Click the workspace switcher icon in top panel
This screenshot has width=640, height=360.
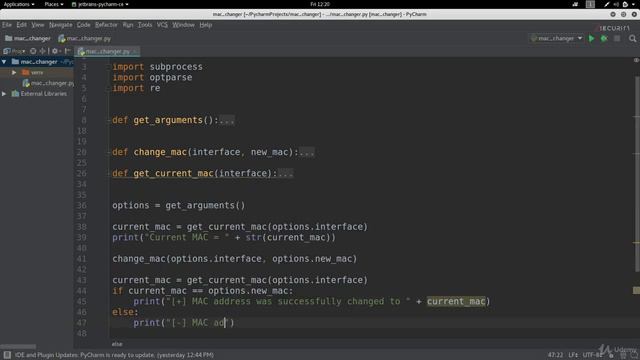tap(590, 4)
